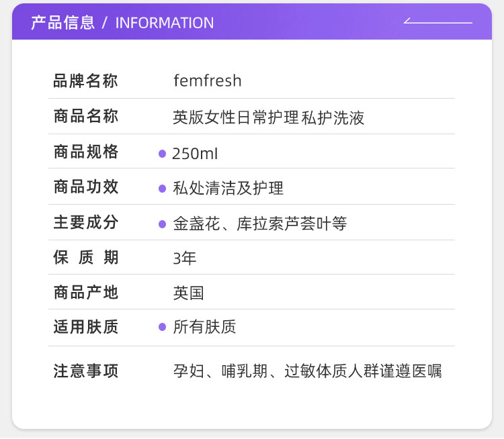Image resolution: width=504 pixels, height=439 pixels.
Task: Click the purple dot beside 所有肤质
Action: [x=163, y=327]
